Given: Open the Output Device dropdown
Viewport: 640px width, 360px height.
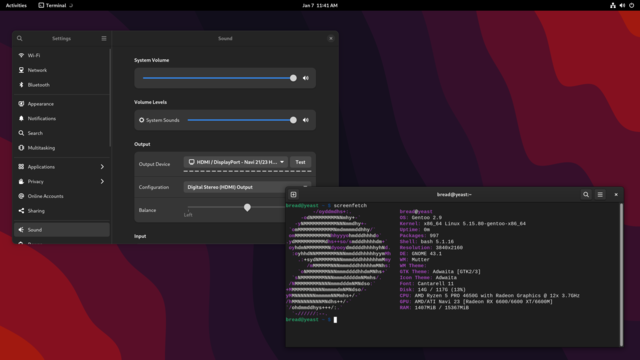Looking at the screenshot, I should tap(236, 162).
